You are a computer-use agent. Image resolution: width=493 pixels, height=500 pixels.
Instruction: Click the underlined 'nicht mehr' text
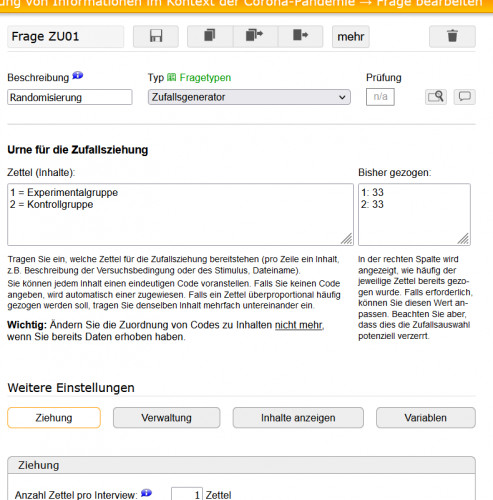click(x=299, y=325)
